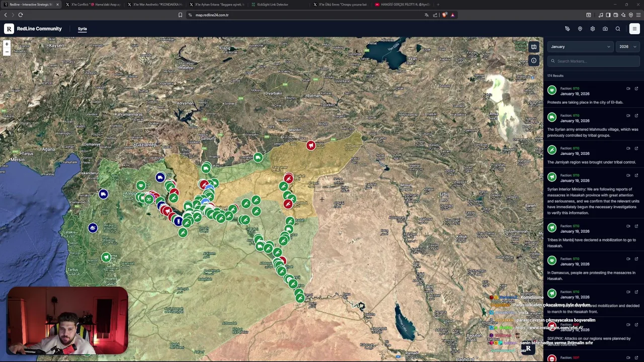This screenshot has height=362, width=644.
Task: Open video icon for Mahmudlu village entry
Action: [x=628, y=116]
